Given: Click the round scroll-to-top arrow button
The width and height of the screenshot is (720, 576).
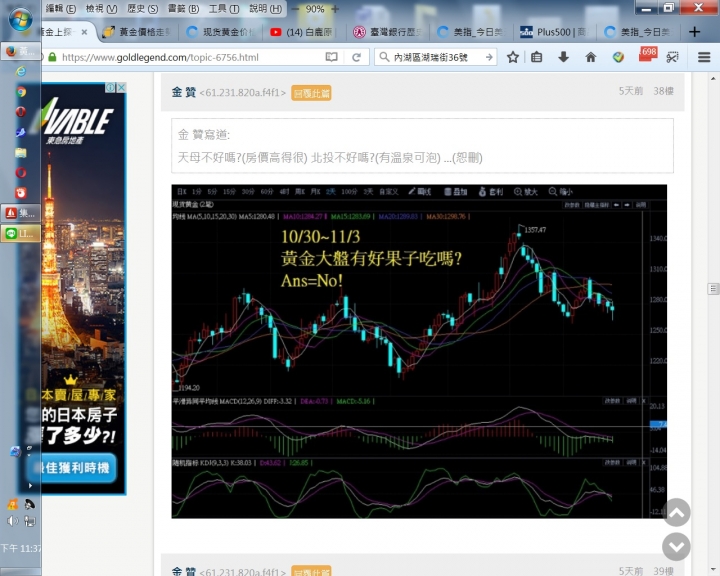Looking at the screenshot, I should coord(676,512).
